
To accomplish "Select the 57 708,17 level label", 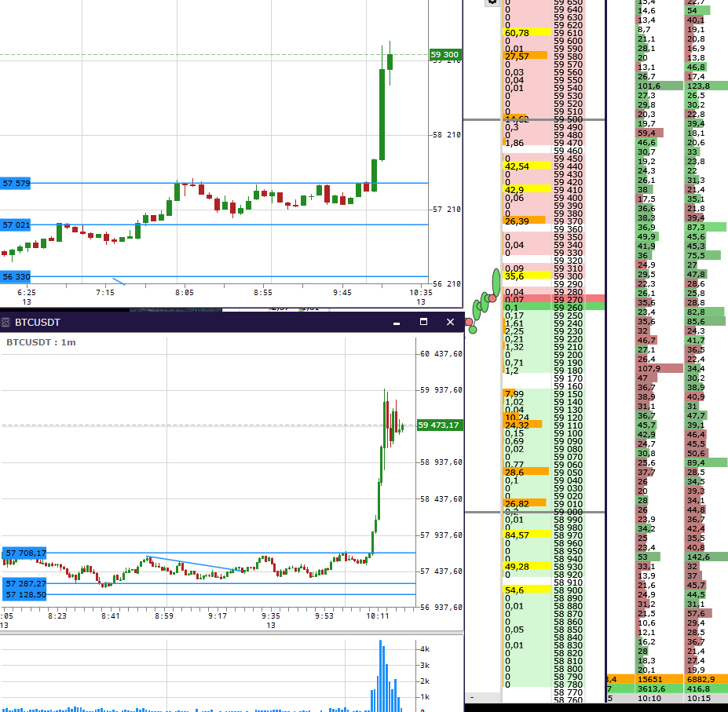I will 24,553.
